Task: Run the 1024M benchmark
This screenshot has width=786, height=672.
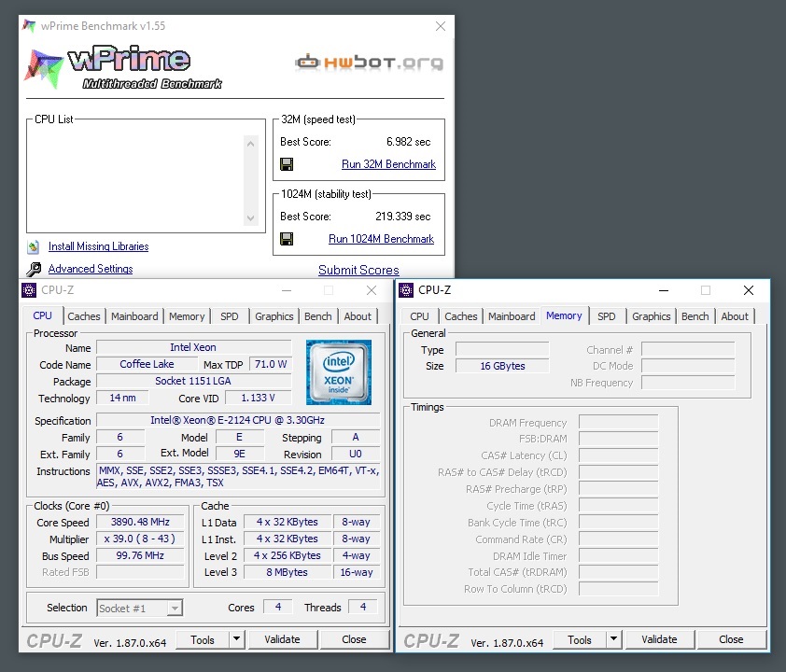Action: pos(381,239)
